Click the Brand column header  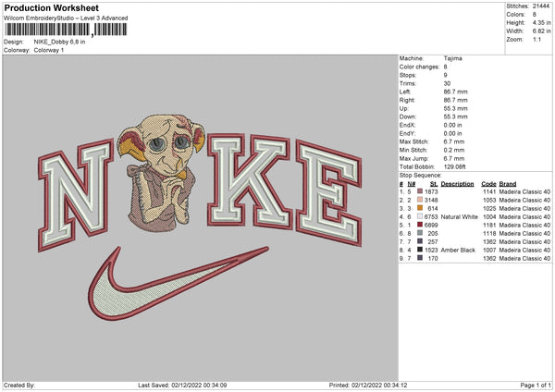(510, 183)
